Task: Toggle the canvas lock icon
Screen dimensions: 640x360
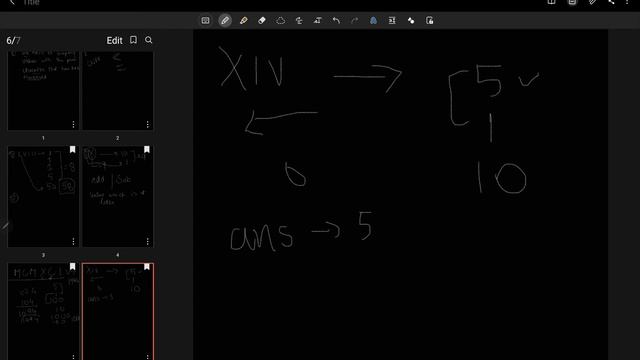Action: (x=429, y=20)
